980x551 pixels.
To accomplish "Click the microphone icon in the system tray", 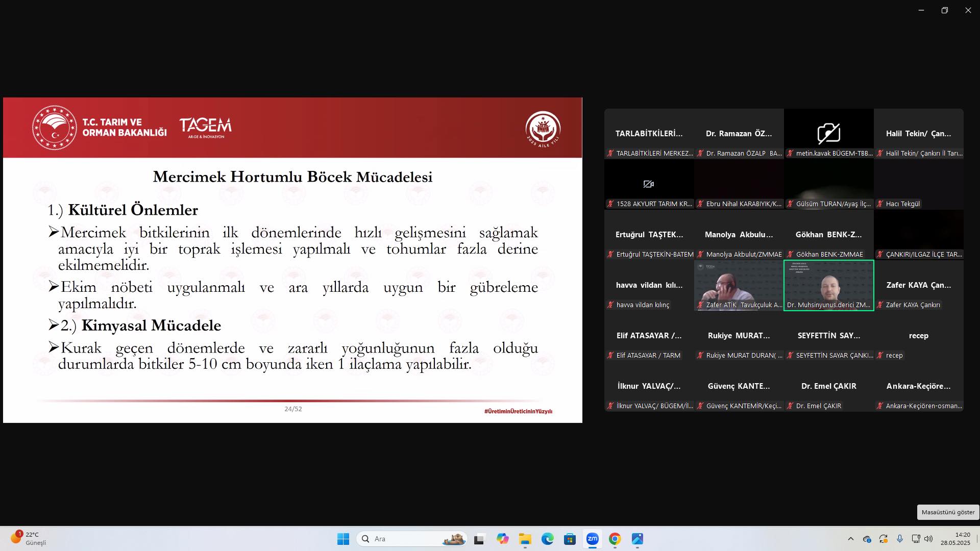I will tap(900, 539).
